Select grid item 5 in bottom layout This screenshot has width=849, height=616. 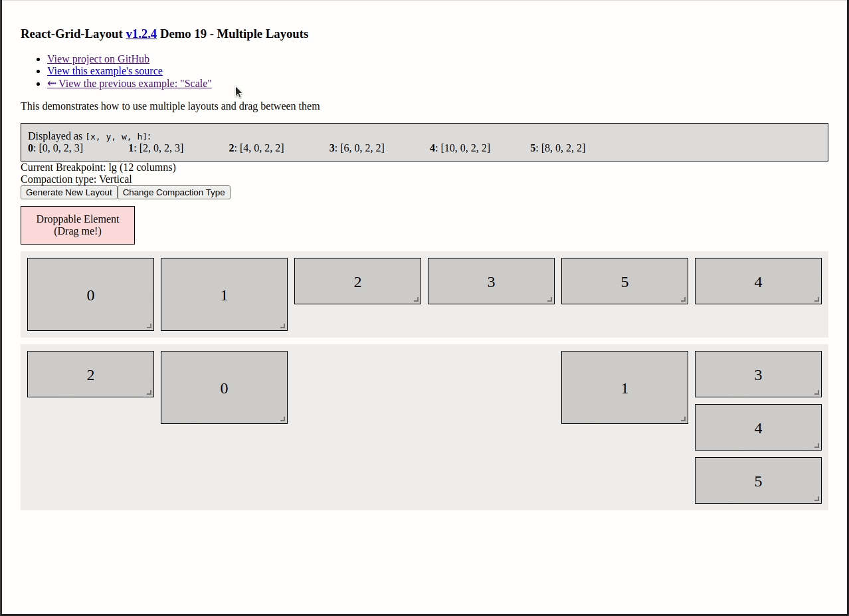tap(758, 480)
